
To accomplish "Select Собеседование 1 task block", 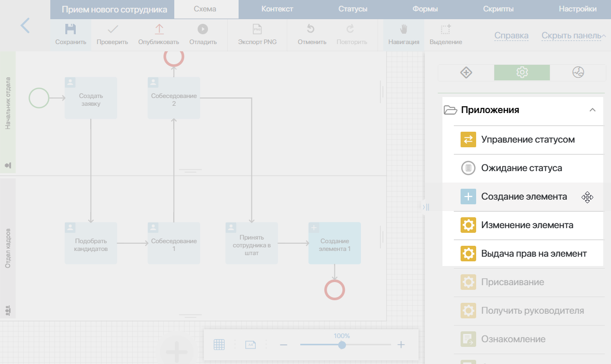I will point(174,243).
